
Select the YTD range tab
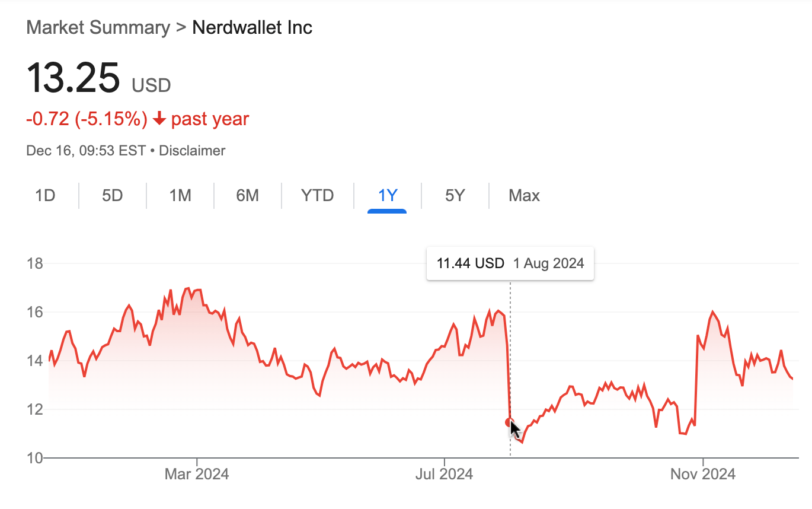point(318,196)
